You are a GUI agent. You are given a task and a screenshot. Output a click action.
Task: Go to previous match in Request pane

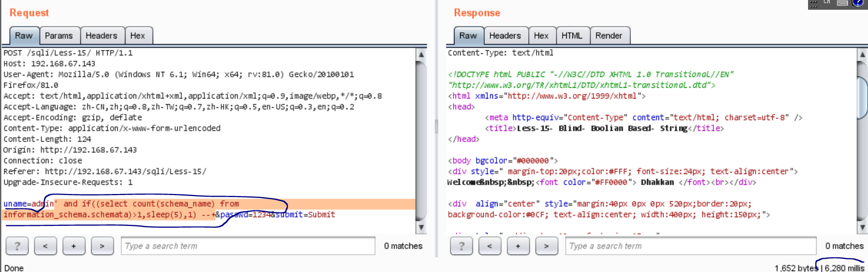point(45,246)
